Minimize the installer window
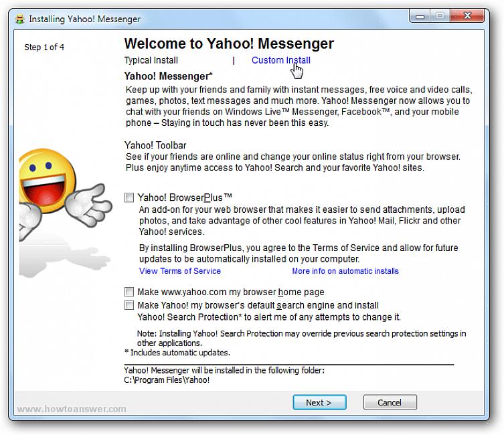The width and height of the screenshot is (504, 435). [x=420, y=16]
